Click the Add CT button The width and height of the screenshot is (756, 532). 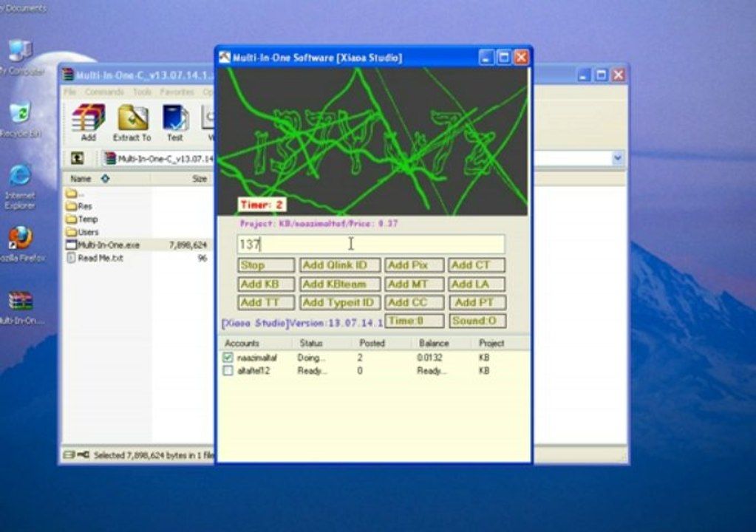pos(477,265)
